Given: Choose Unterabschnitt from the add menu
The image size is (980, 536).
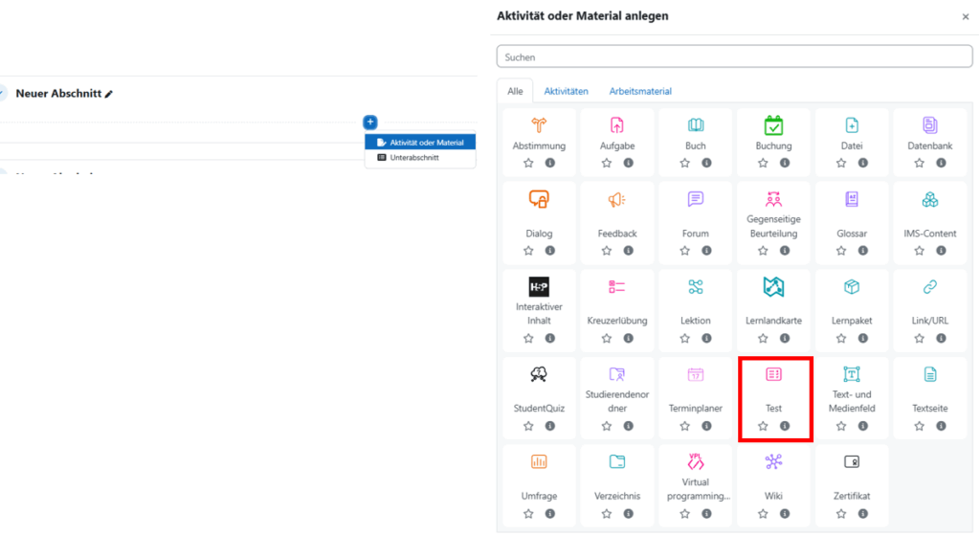Looking at the screenshot, I should tap(413, 158).
